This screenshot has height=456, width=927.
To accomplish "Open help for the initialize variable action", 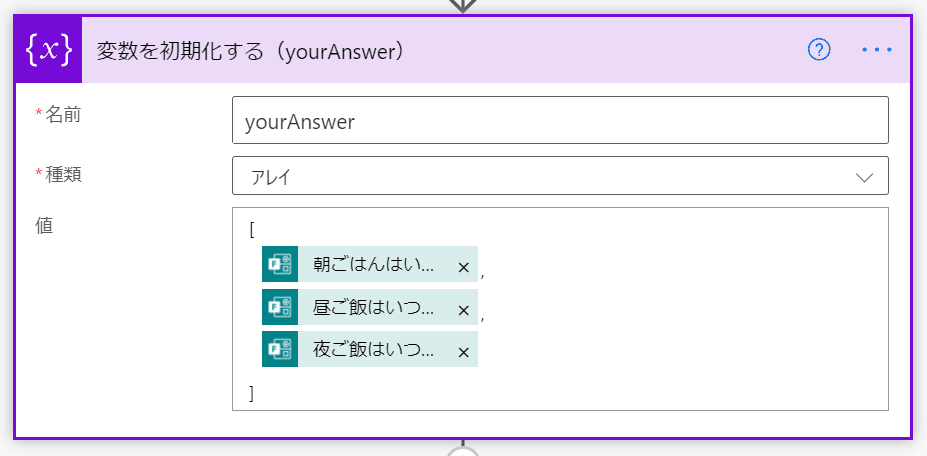I will point(819,50).
